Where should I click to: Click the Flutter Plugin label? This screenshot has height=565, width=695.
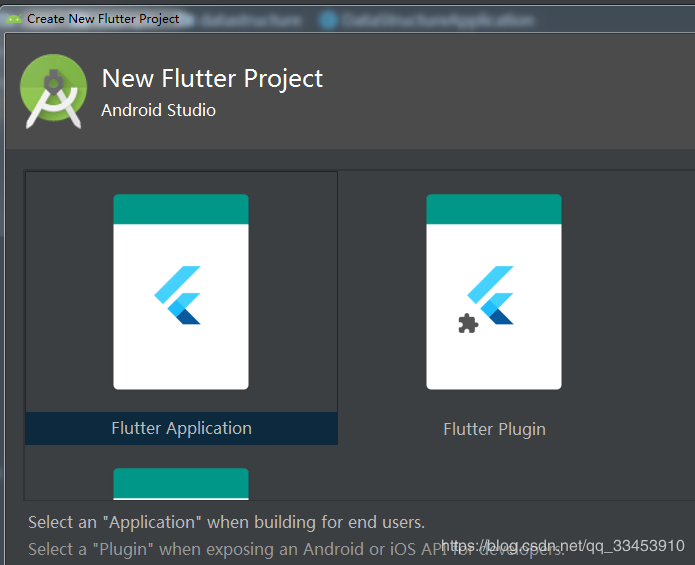point(494,429)
